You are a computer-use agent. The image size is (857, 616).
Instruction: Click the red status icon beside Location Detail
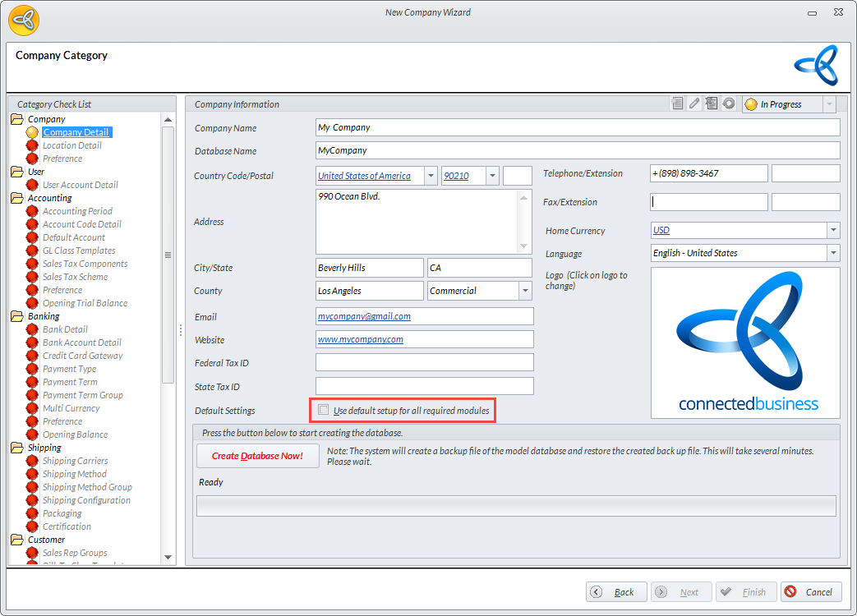pos(32,145)
